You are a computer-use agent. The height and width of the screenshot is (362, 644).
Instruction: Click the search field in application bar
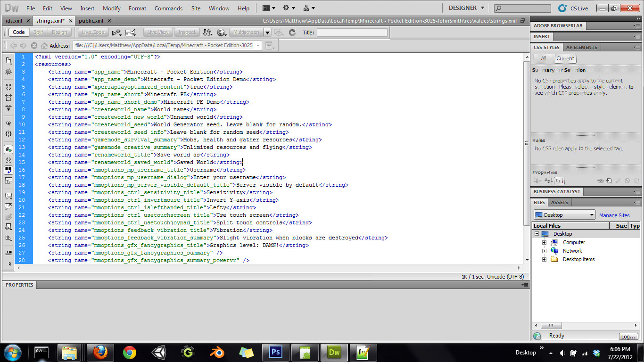[x=522, y=8]
